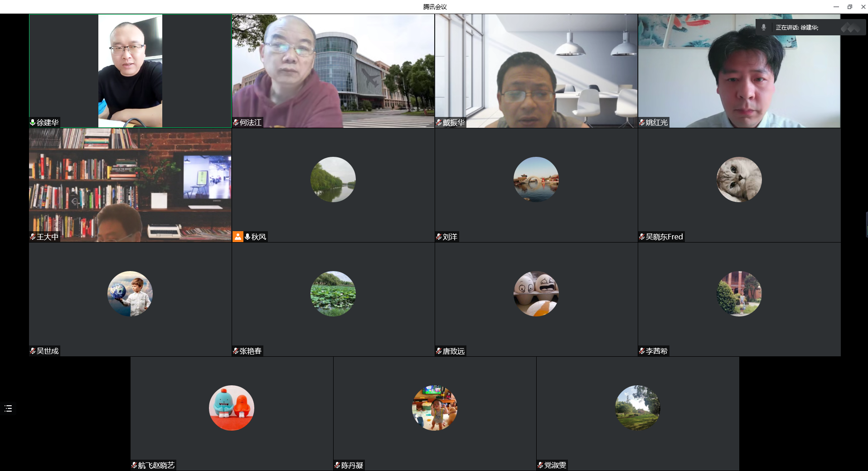Click the orange host badge beside 秋风
868x471 pixels.
pyautogui.click(x=238, y=237)
